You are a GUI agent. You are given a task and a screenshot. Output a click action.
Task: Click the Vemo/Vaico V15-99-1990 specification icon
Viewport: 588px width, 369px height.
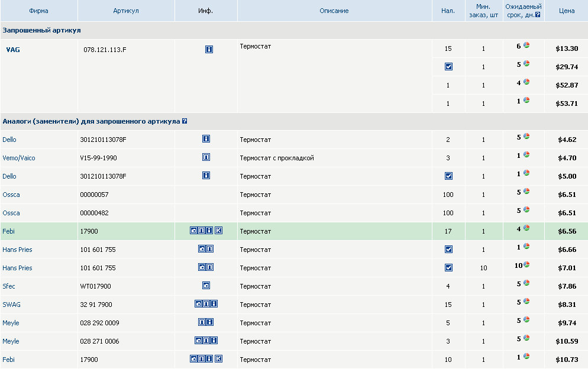[x=206, y=157]
